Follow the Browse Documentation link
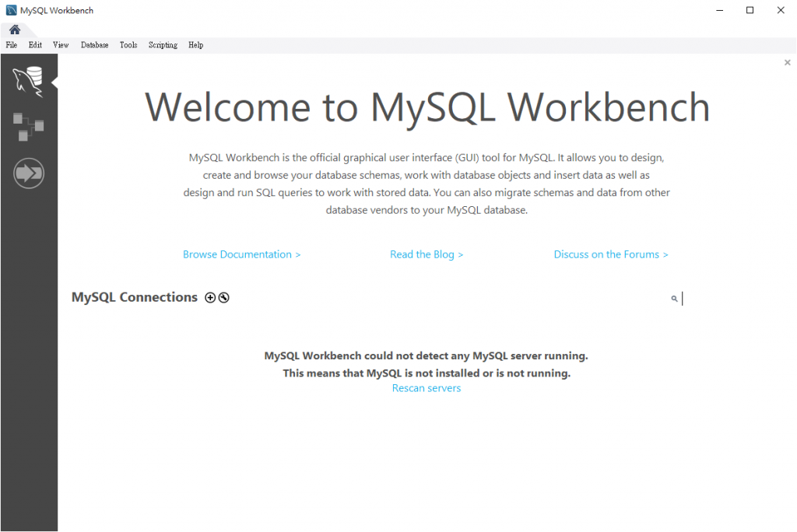Screen dimensions: 797x532 click(241, 254)
